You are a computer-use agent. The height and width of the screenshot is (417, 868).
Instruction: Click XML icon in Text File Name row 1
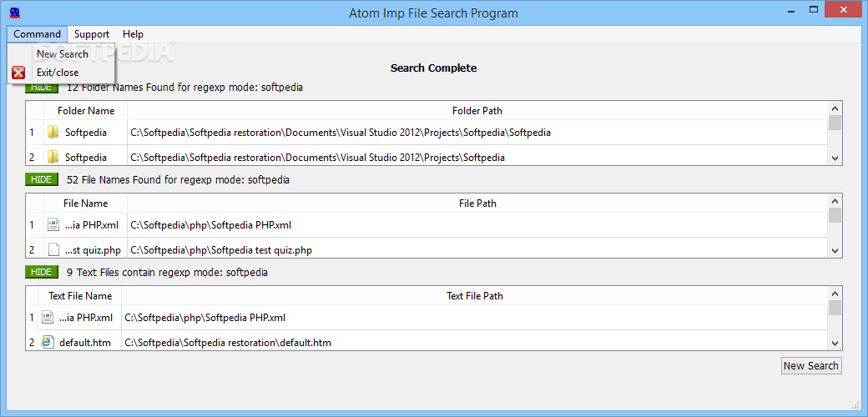(48, 318)
